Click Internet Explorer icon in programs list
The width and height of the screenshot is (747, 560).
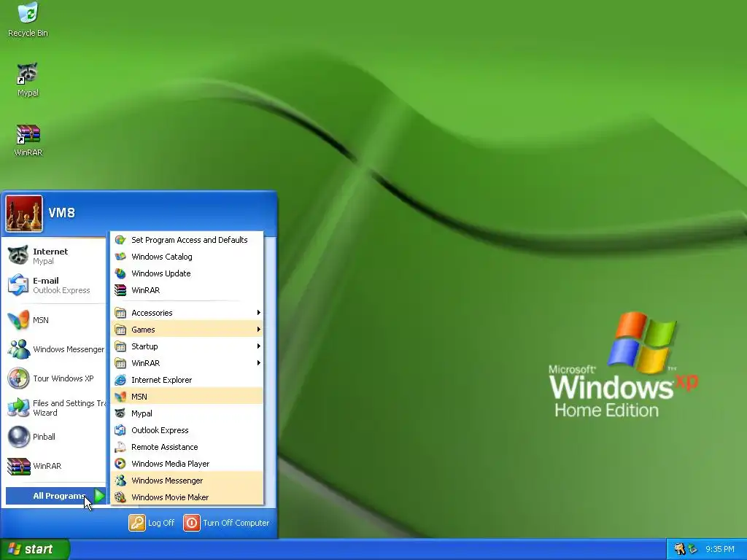click(120, 380)
